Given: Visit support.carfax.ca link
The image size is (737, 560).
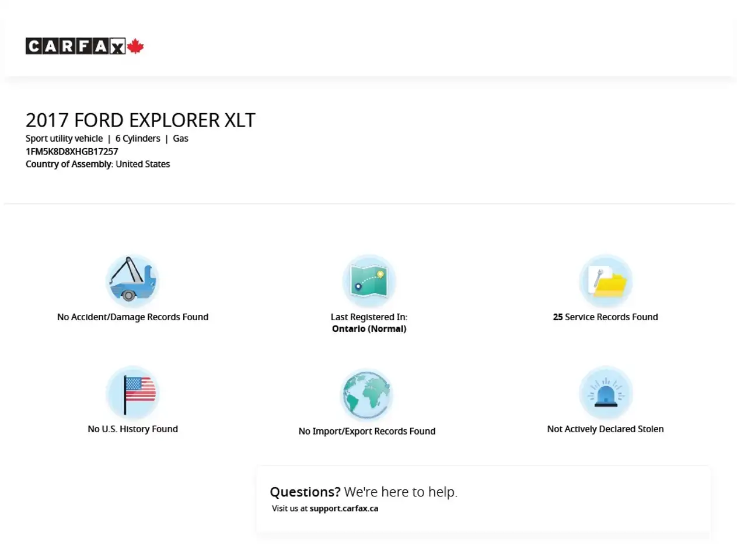Looking at the screenshot, I should [344, 509].
